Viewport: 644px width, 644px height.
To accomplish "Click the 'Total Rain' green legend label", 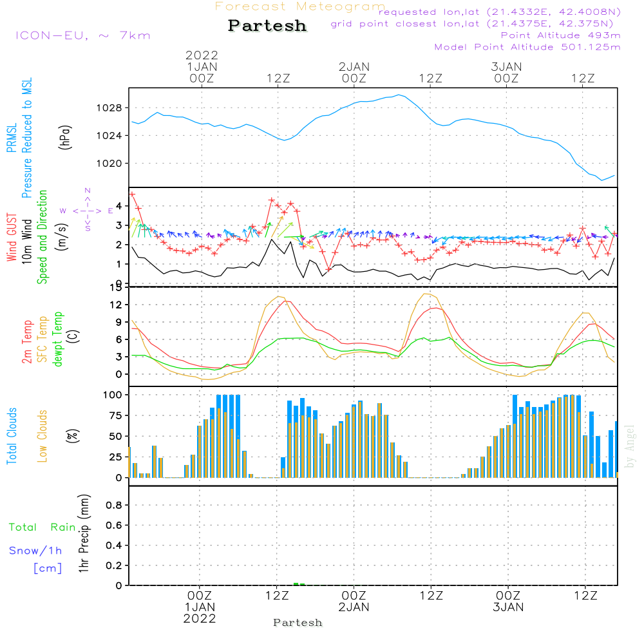I will pyautogui.click(x=43, y=527).
